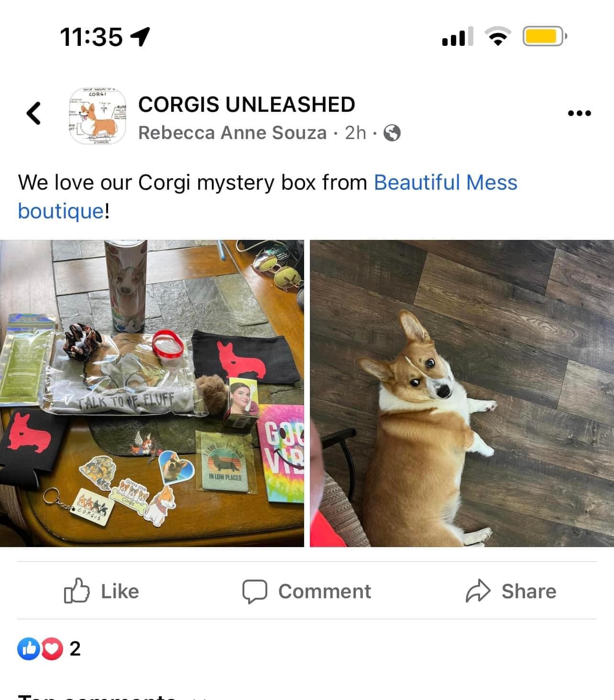The image size is (614, 700).
Task: Tap the post's 2h timestamp
Action: tap(356, 133)
